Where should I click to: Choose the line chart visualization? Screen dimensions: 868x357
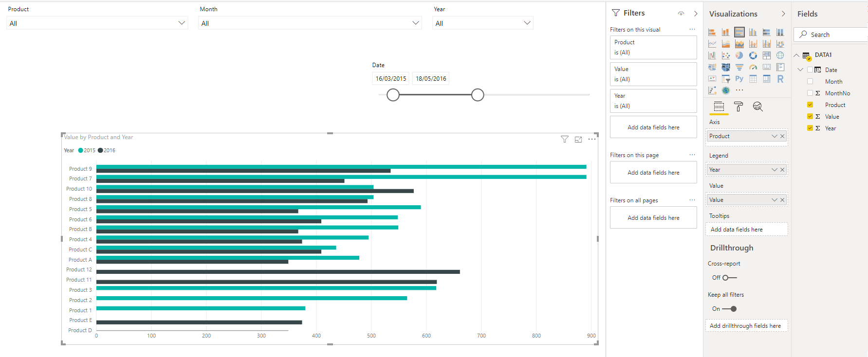point(712,44)
